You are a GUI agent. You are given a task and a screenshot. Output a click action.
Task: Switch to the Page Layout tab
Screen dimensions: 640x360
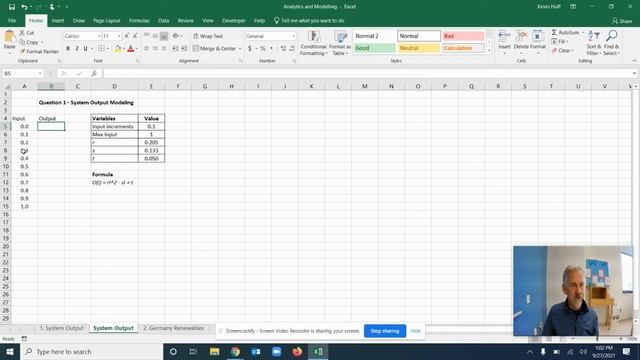click(107, 20)
